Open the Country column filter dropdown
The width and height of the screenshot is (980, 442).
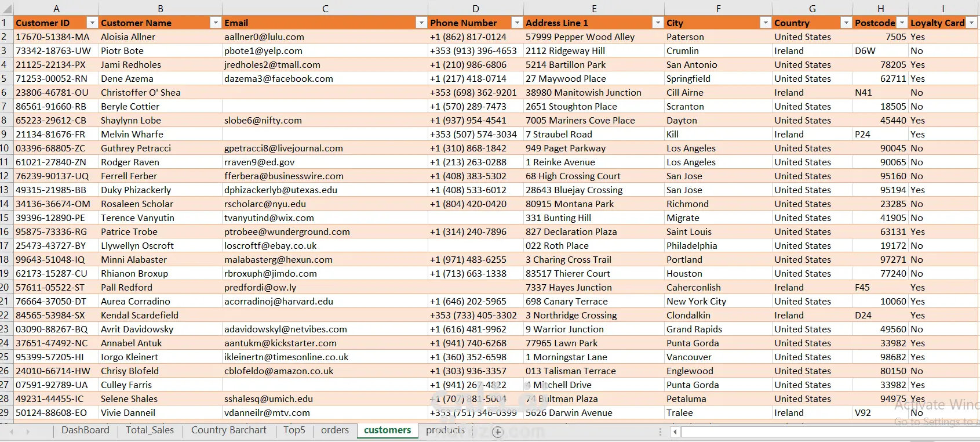846,23
